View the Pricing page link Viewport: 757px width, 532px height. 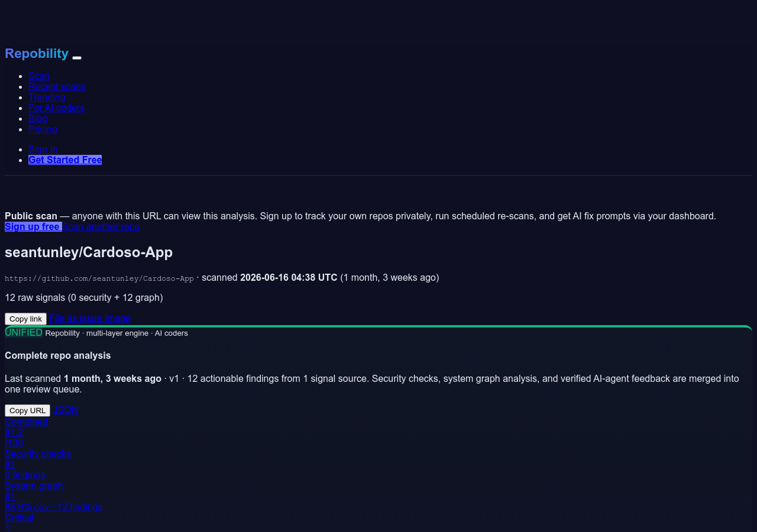(43, 129)
